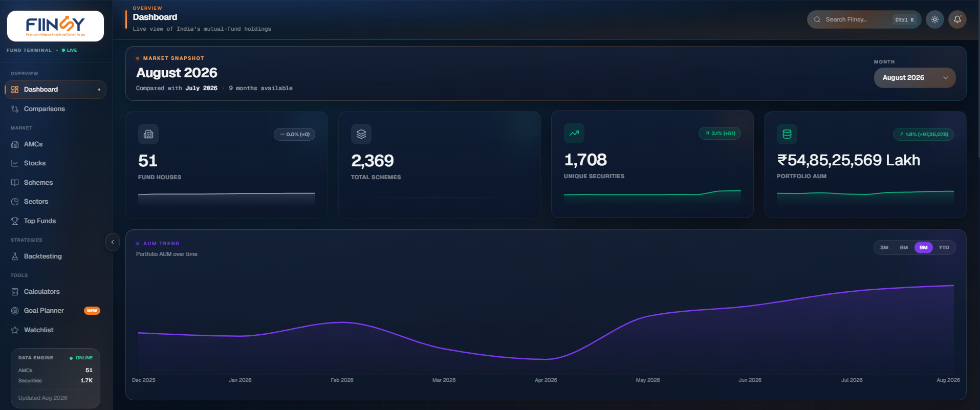
Task: Click the 1.8% (+97,35,078) change badge
Action: coord(924,135)
